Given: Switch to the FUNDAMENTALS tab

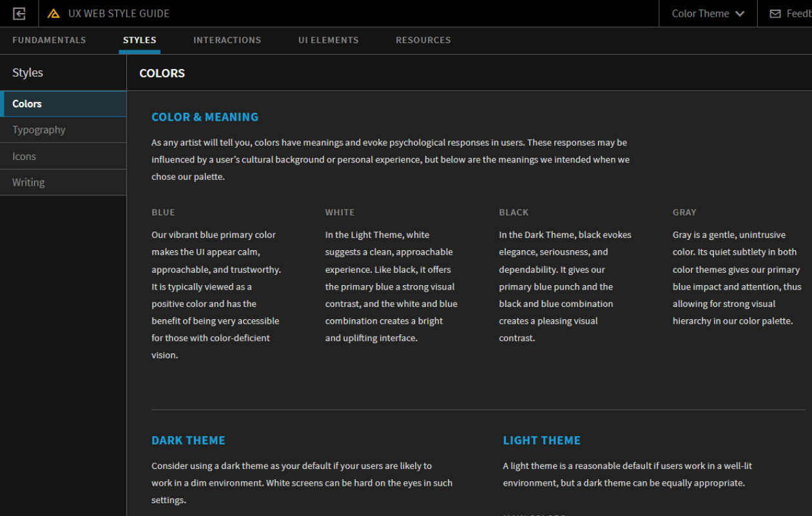Looking at the screenshot, I should coord(49,40).
